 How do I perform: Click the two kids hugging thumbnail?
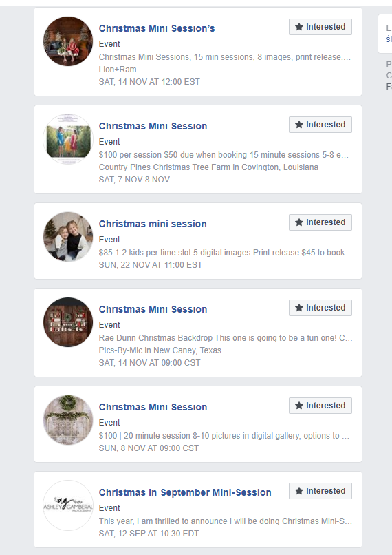point(68,236)
